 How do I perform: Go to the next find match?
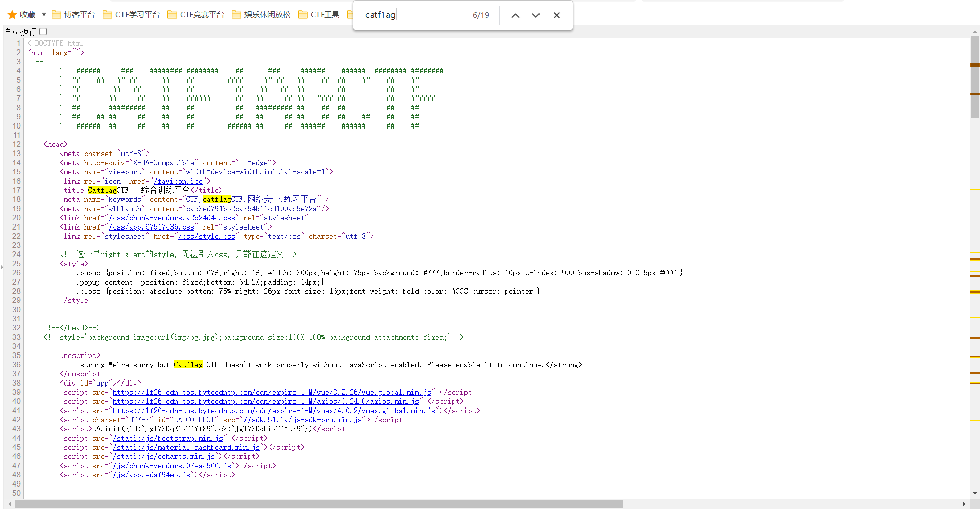pos(536,15)
